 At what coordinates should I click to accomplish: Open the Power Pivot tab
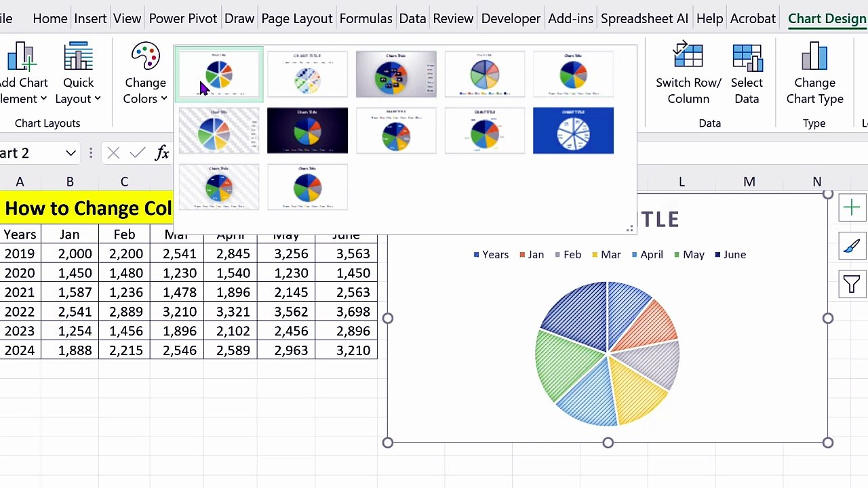click(183, 18)
